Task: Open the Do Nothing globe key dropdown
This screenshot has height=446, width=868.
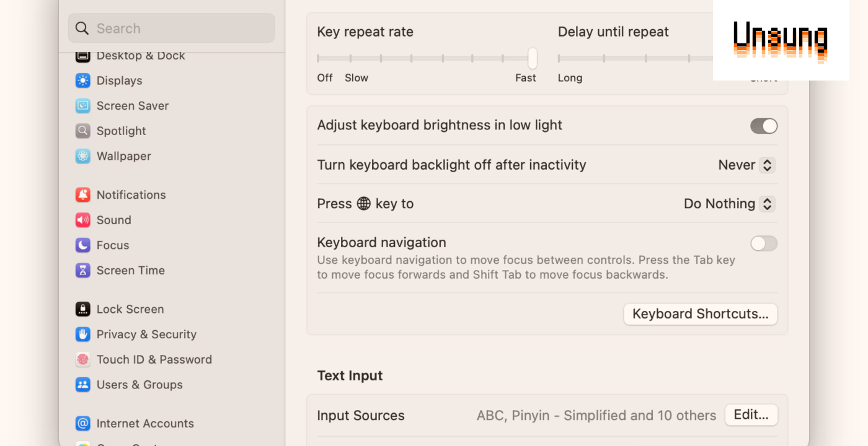Action: (x=729, y=204)
